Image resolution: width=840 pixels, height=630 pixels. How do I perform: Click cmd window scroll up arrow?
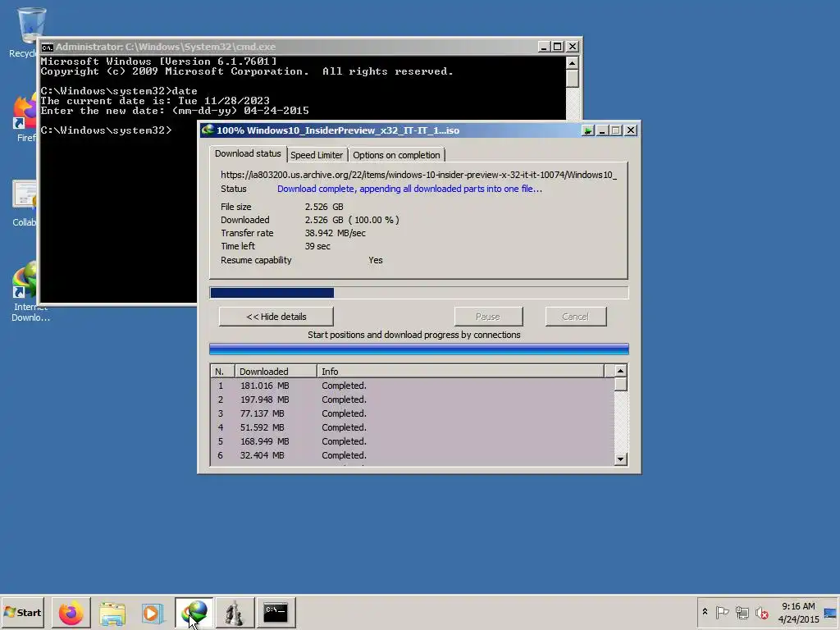[x=572, y=63]
